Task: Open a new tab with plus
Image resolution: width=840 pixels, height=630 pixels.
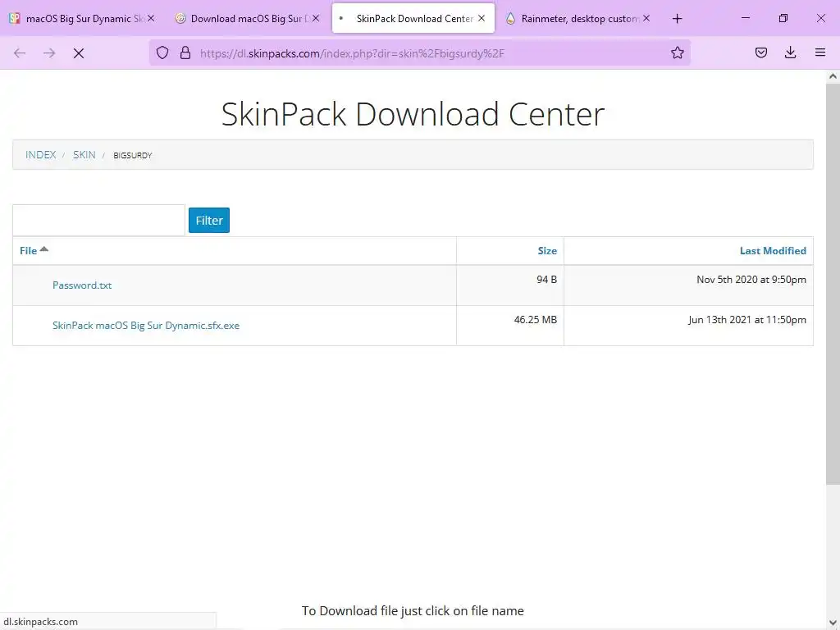Action: (677, 19)
